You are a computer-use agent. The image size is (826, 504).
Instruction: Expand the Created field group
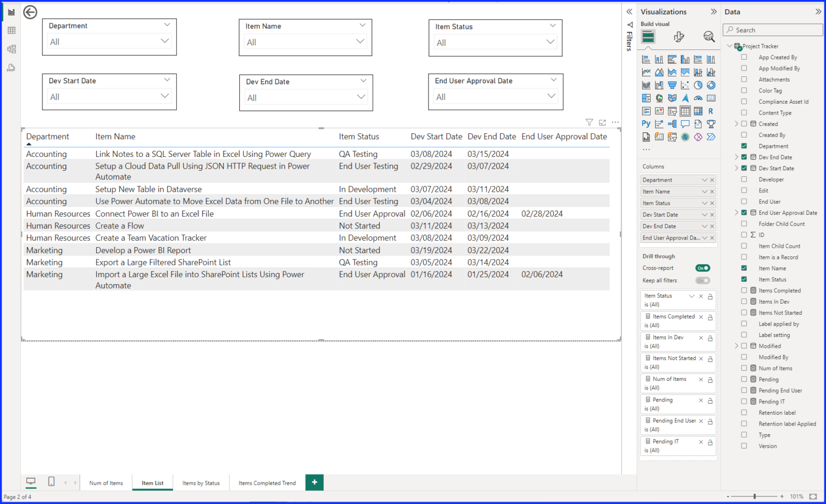737,124
